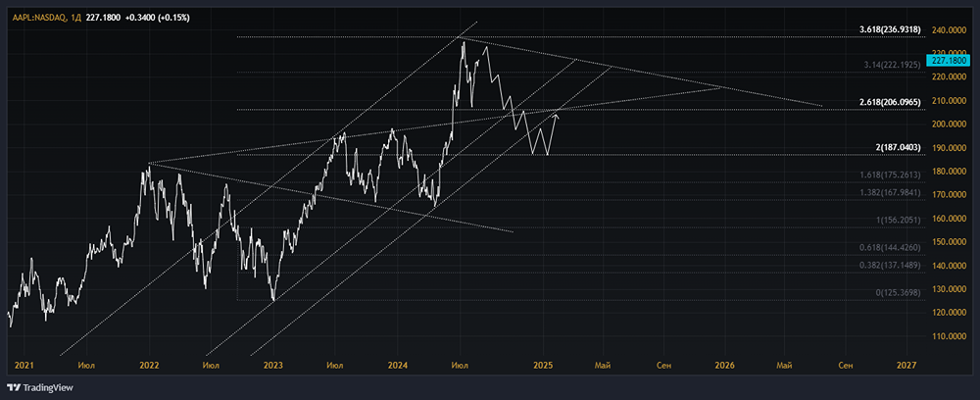Click the Сен label between 2025 and 2026
Screen dimensions: 980x400
(x=663, y=365)
